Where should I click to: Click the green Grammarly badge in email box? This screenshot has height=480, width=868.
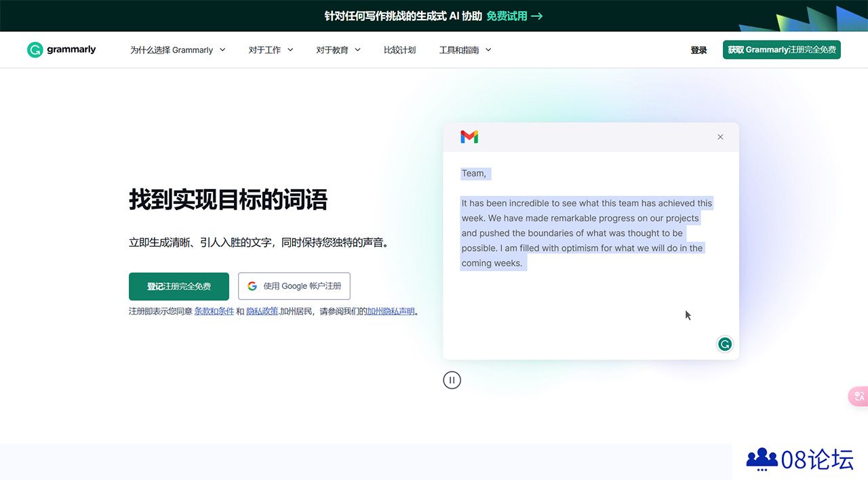(725, 344)
